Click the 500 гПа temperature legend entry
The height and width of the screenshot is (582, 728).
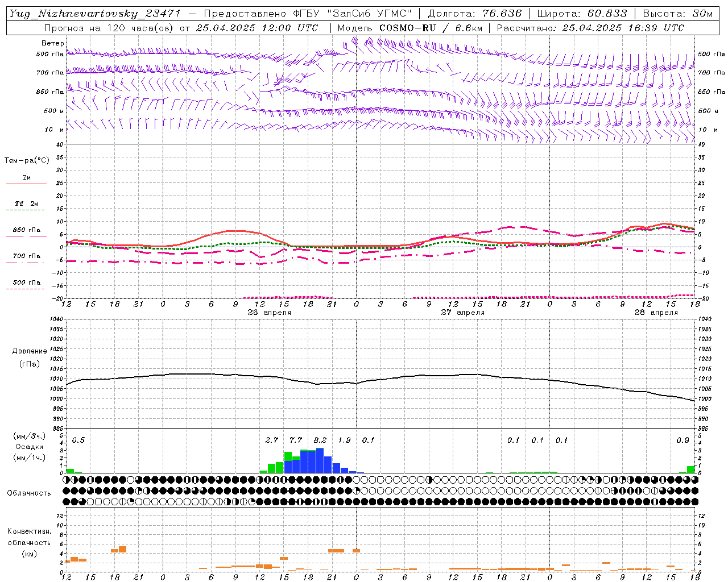click(27, 282)
